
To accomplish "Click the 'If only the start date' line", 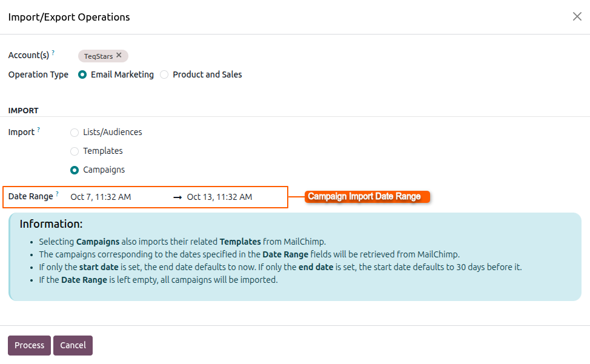I will point(280,267).
